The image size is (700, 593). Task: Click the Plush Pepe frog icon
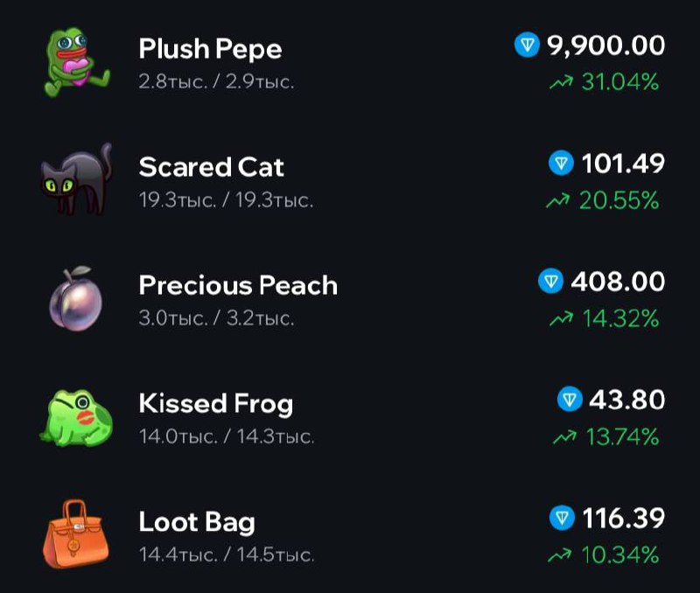pyautogui.click(x=76, y=61)
